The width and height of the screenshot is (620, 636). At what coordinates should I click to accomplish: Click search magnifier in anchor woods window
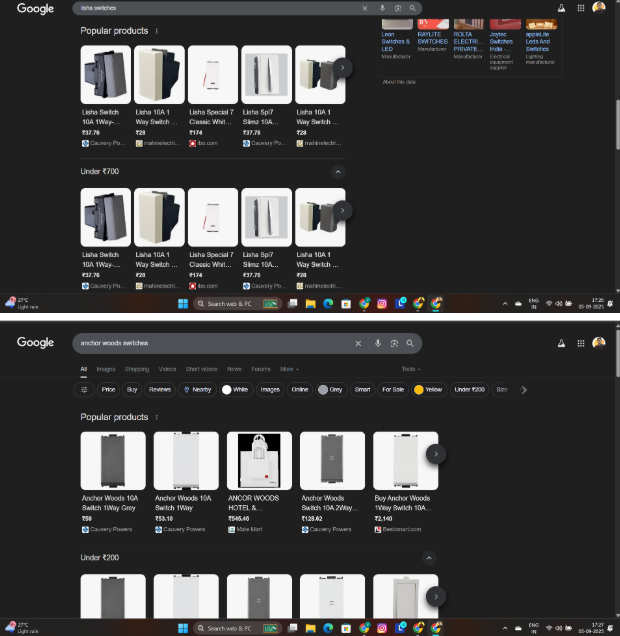pyautogui.click(x=410, y=344)
